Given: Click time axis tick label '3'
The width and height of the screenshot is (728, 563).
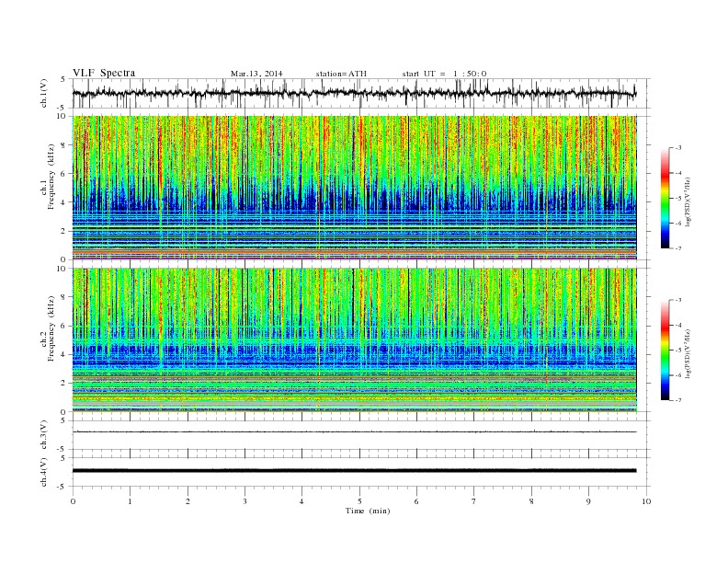Looking at the screenshot, I should point(245,501).
